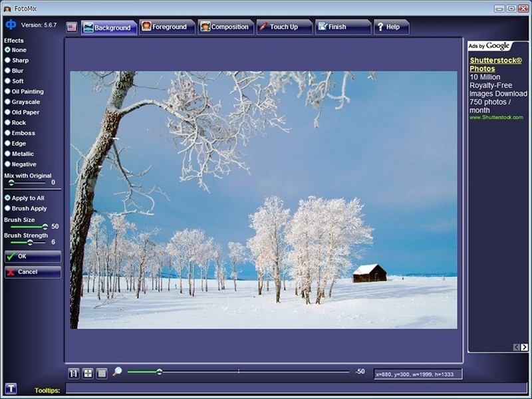Click the FotoMix logo icon
Image resolution: width=532 pixels, height=399 pixels.
11,25
